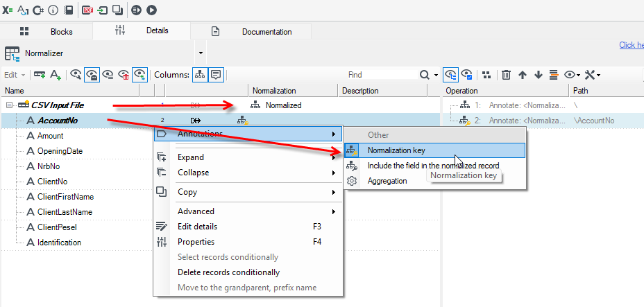Image resolution: width=644 pixels, height=307 pixels.
Task: Open the eye visibility dropdown in operations toolbar
Action: pyautogui.click(x=572, y=75)
